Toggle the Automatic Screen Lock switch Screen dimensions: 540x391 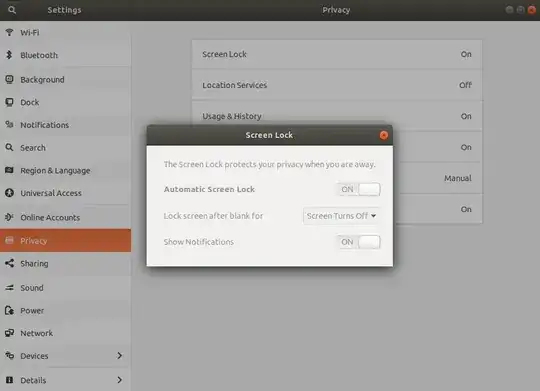click(x=359, y=189)
